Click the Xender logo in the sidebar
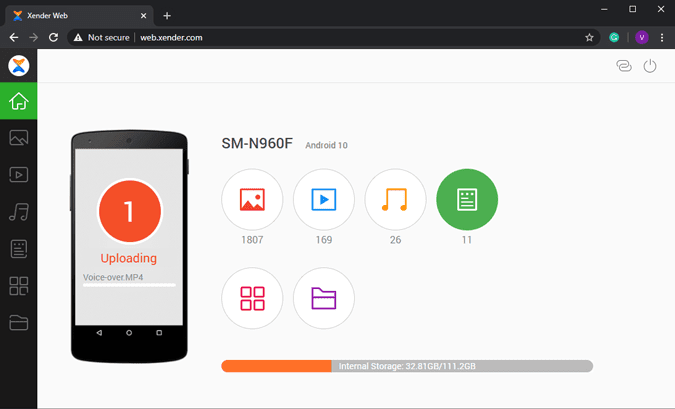Viewport: 675px width, 409px height. 19,66
